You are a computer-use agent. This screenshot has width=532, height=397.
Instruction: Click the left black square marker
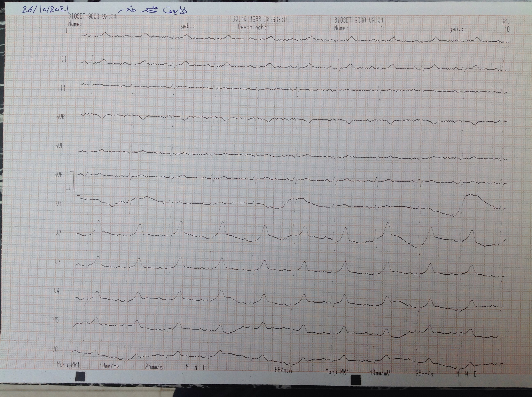(80, 376)
